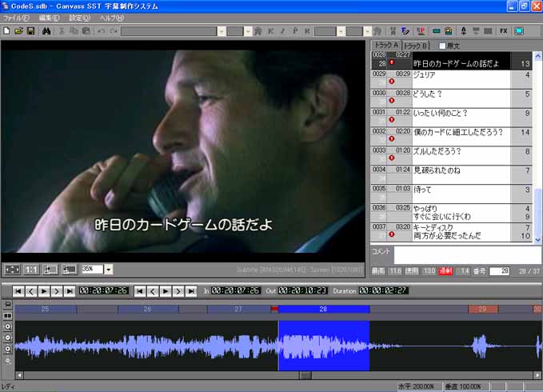Select subtitle row 見破られたのね
Image resolution: width=543 pixels, height=392 pixels.
[x=451, y=174]
